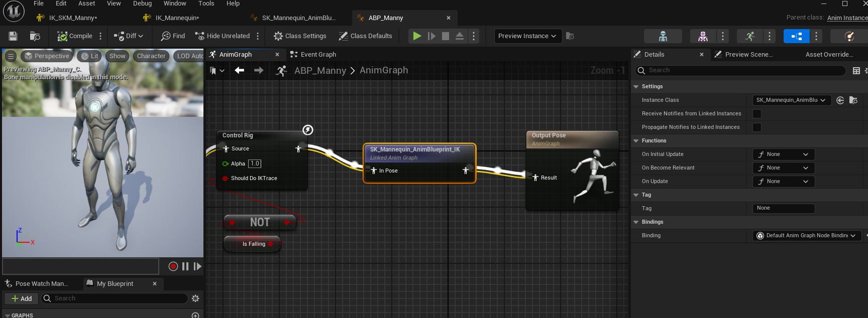Open the viewport hamburger options menu

(11, 56)
